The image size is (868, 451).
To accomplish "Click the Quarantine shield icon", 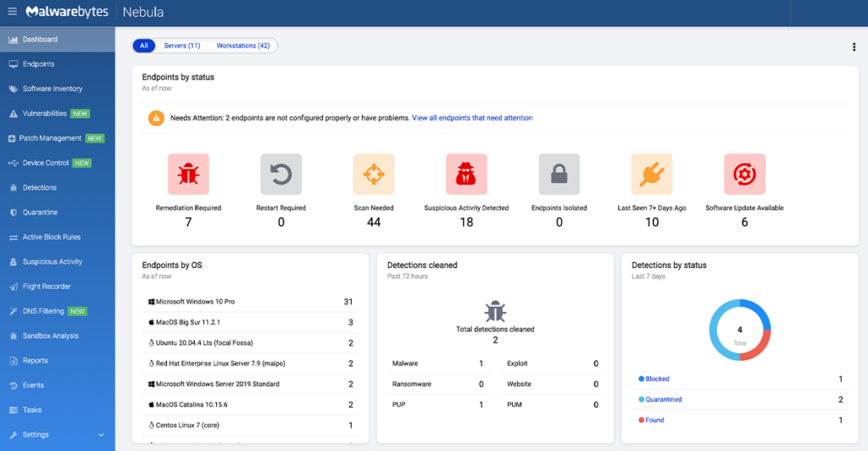I will click(x=14, y=213).
